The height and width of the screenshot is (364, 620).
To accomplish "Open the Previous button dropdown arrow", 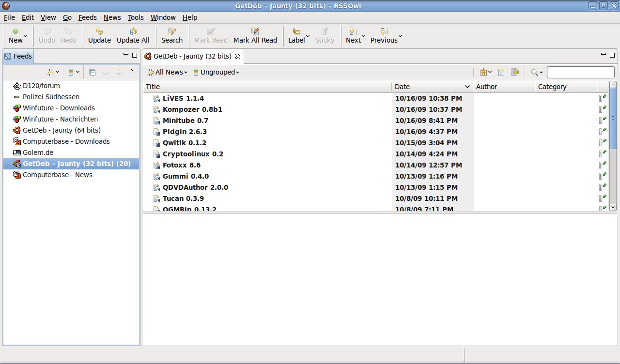I will (x=400, y=36).
